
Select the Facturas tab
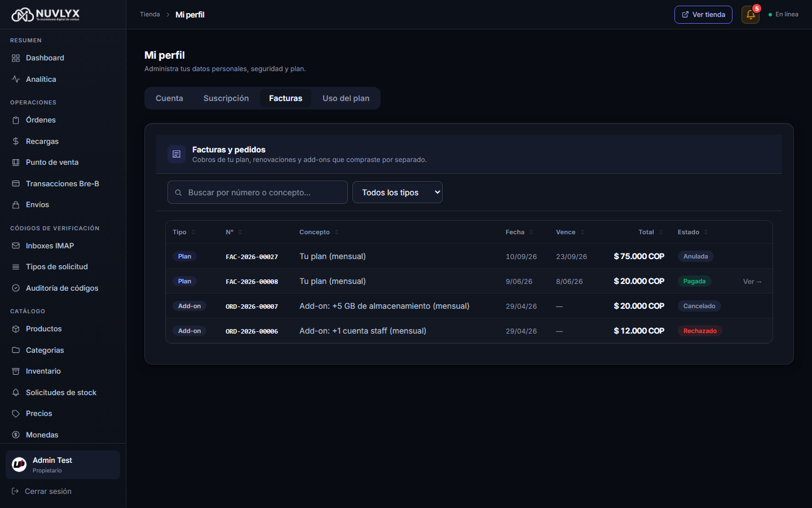pyautogui.click(x=285, y=98)
